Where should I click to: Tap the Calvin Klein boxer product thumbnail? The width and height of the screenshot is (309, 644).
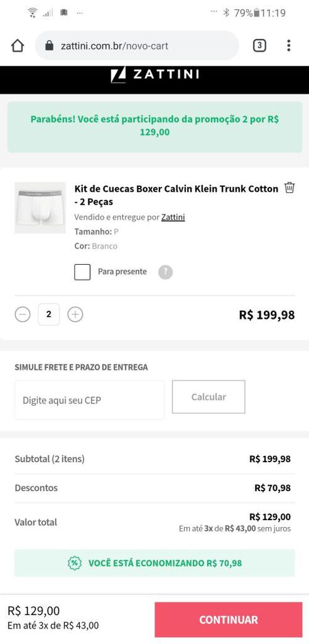click(40, 208)
